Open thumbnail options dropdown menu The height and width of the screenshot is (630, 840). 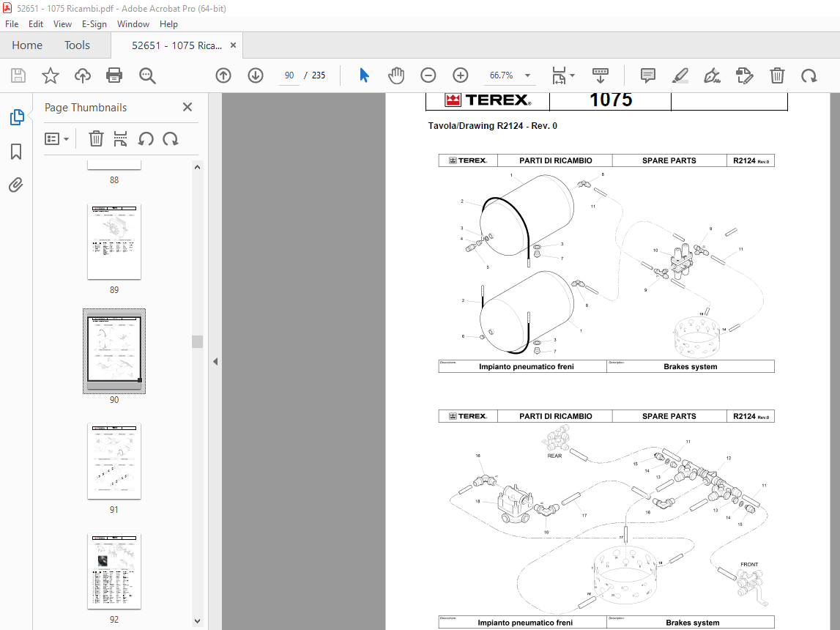coord(57,139)
